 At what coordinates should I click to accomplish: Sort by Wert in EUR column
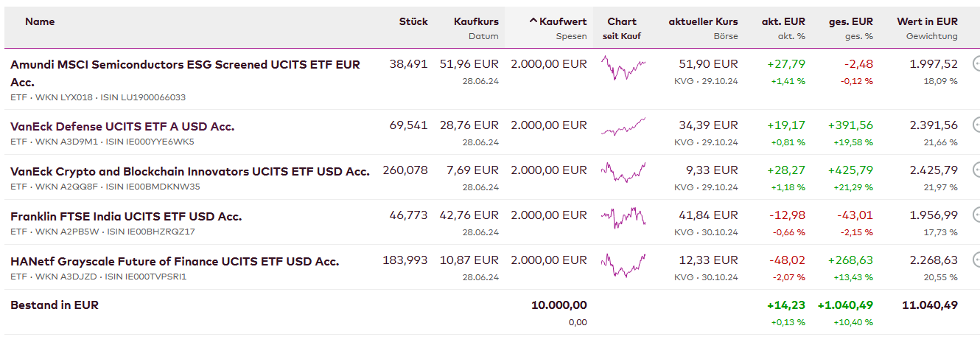927,21
